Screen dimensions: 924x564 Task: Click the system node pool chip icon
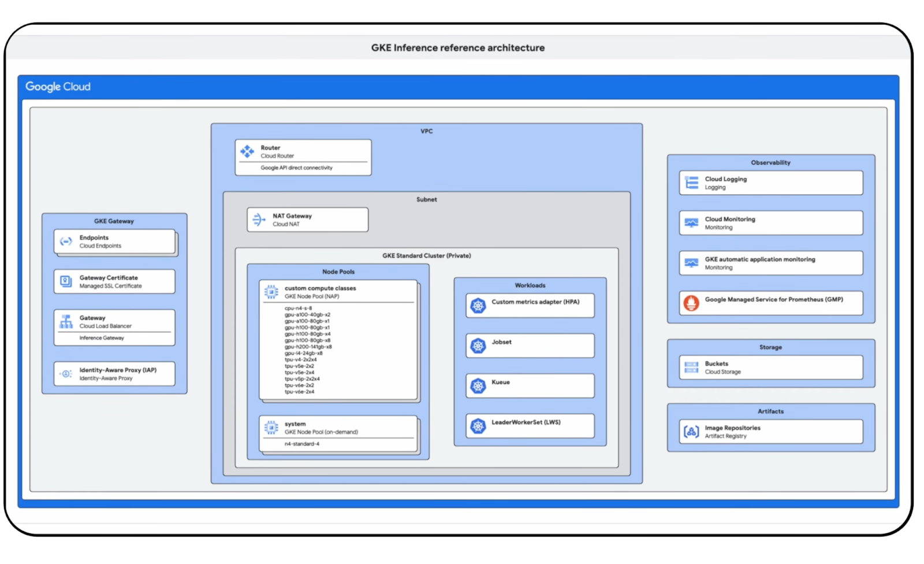[x=271, y=428]
